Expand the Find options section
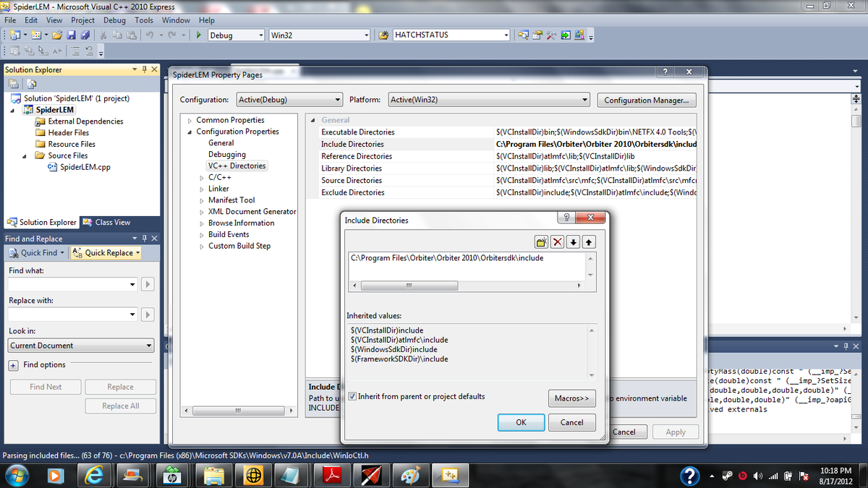 (13, 365)
